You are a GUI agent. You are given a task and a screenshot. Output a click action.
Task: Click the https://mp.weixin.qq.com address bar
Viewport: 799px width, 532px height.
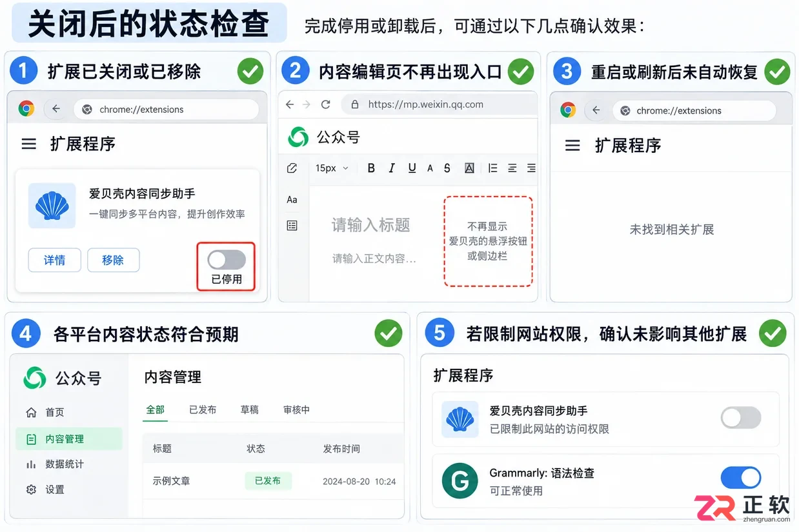[x=439, y=104]
